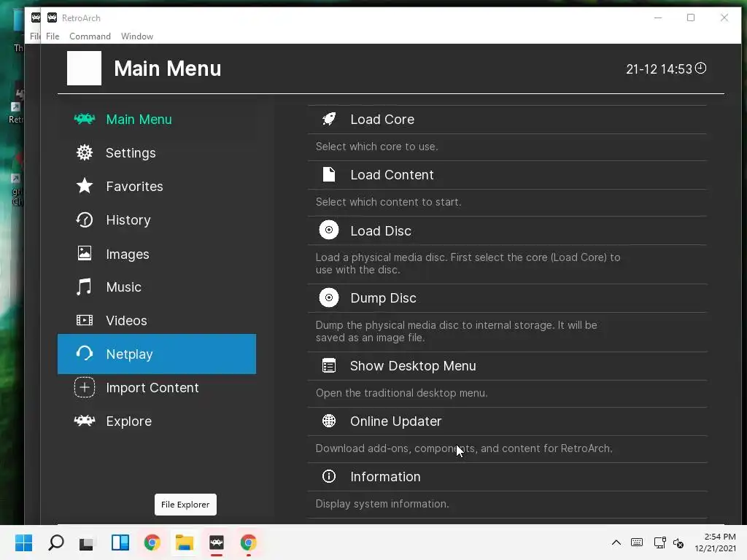
Task: Open the Information entry
Action: click(x=508, y=477)
